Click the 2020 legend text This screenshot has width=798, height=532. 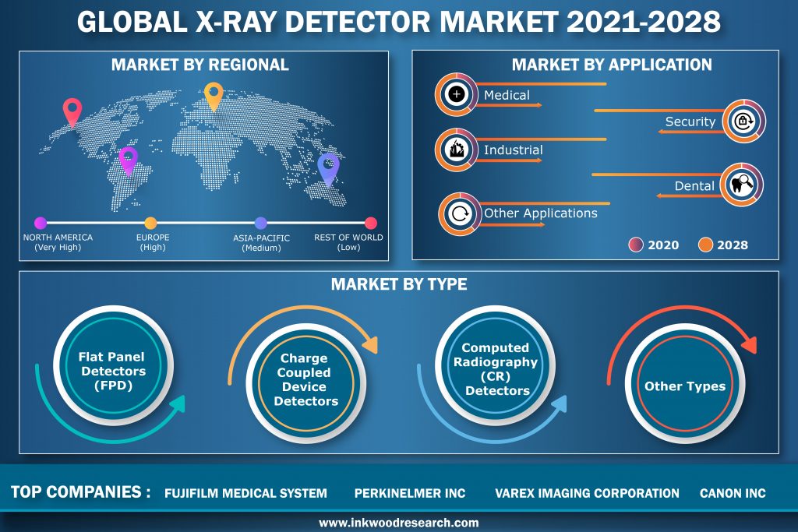point(663,245)
